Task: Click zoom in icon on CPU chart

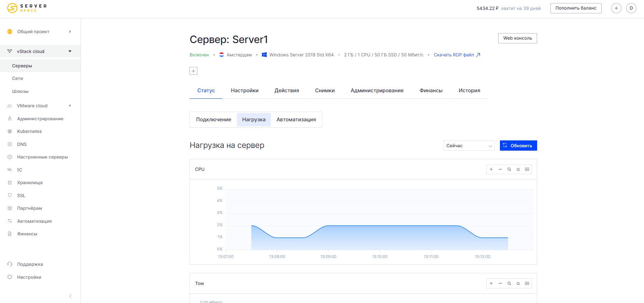Action: click(x=491, y=169)
